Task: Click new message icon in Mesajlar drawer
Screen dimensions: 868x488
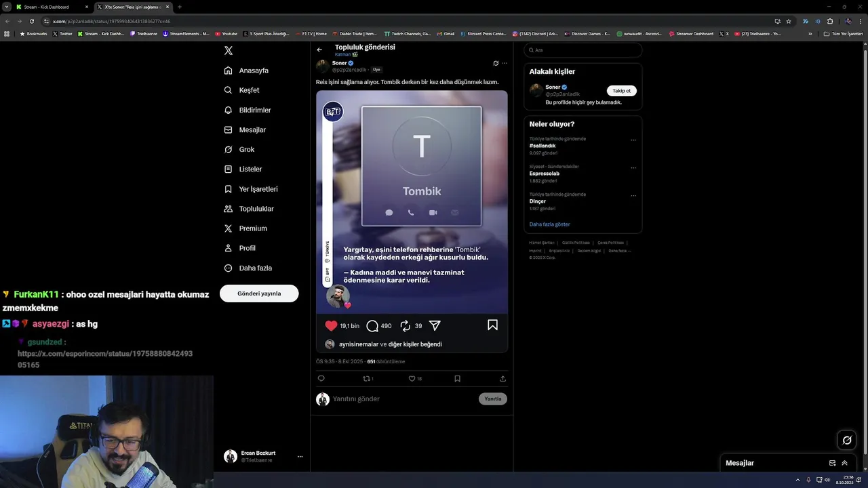Action: pyautogui.click(x=832, y=463)
